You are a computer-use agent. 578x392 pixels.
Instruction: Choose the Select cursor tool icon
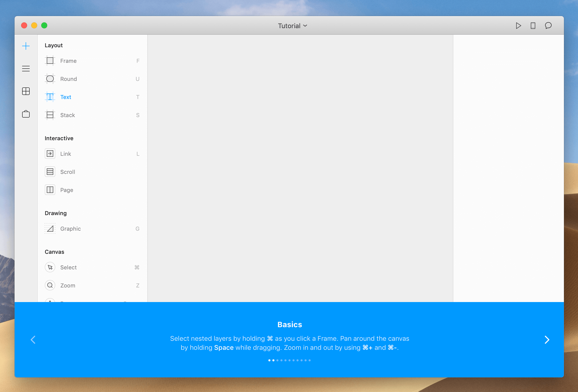tap(50, 267)
